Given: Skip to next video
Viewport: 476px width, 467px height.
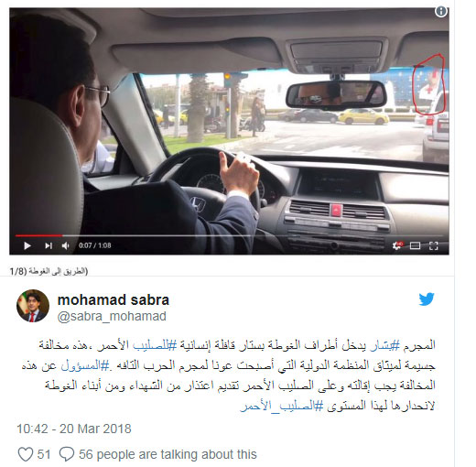Looking at the screenshot, I should tap(49, 245).
